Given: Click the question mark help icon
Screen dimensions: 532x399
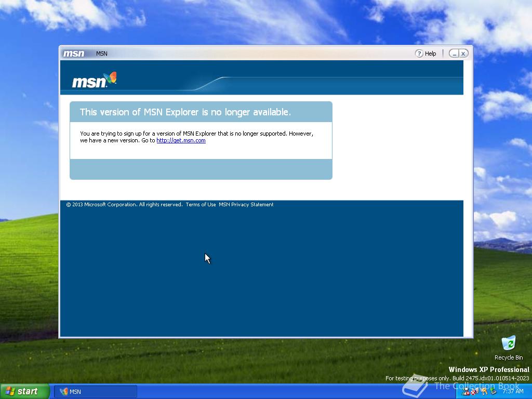Looking at the screenshot, I should pyautogui.click(x=419, y=54).
